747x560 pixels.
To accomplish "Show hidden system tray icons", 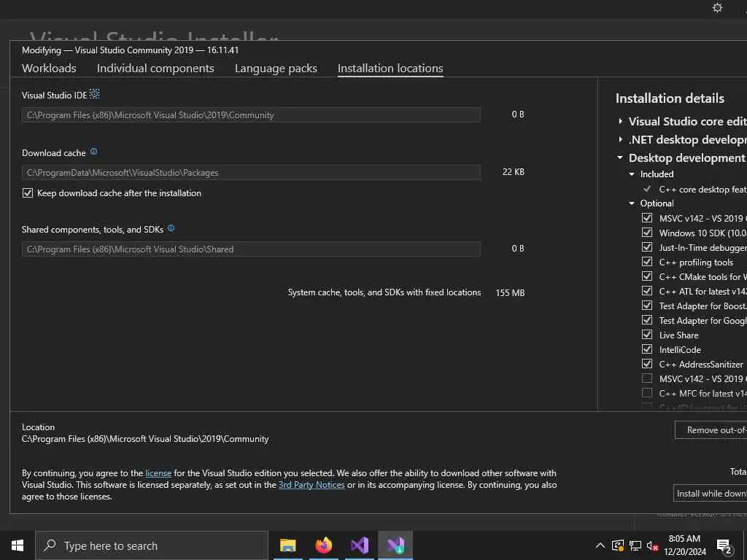I will pos(600,545).
